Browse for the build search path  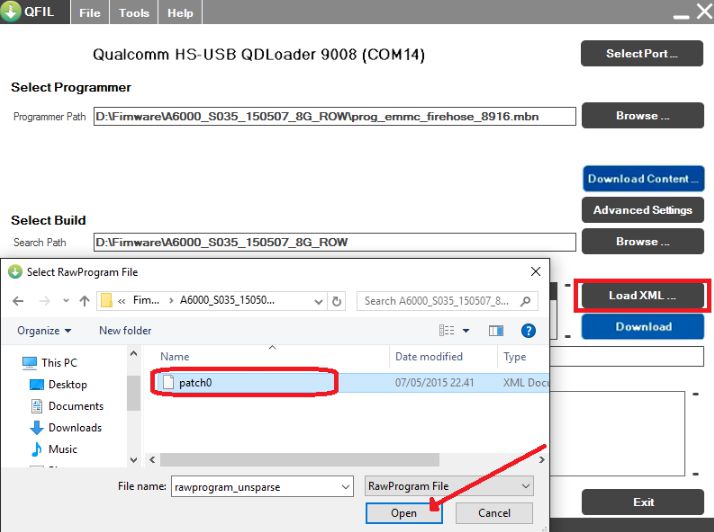[x=643, y=241]
